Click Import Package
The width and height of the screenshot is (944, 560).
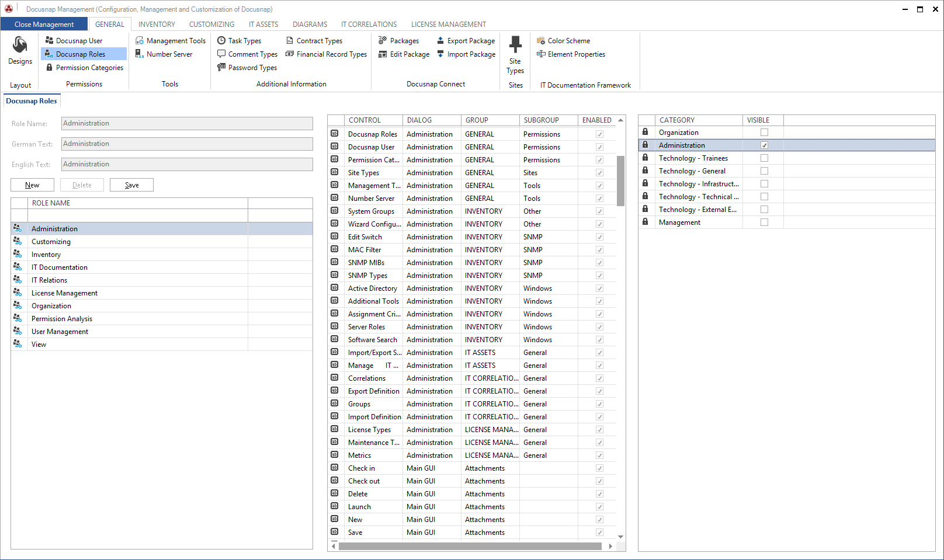(x=466, y=54)
